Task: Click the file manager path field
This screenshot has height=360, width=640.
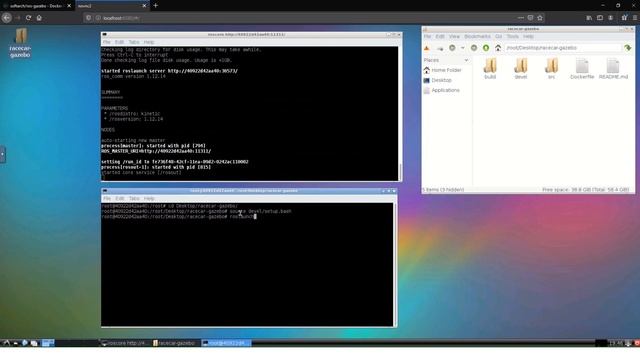Action: pyautogui.click(x=562, y=48)
